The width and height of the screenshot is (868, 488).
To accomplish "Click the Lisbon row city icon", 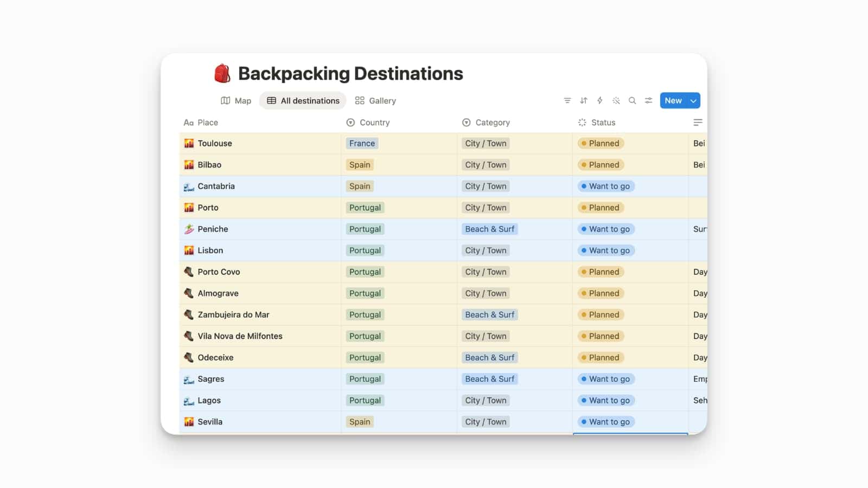I will click(189, 251).
